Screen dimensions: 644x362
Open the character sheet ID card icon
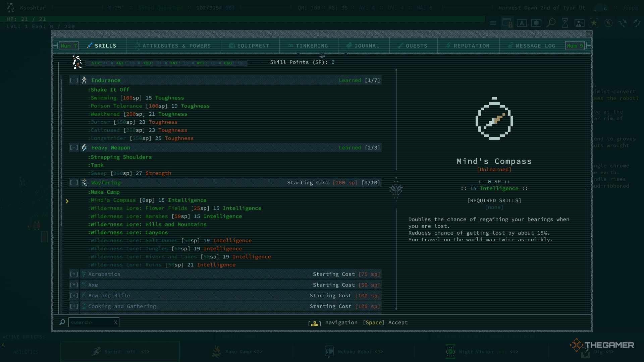(580, 23)
